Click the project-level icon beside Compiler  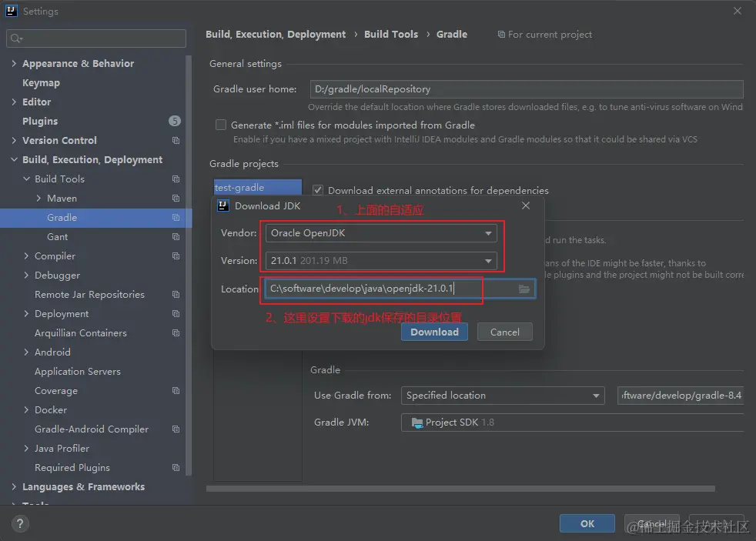(176, 256)
